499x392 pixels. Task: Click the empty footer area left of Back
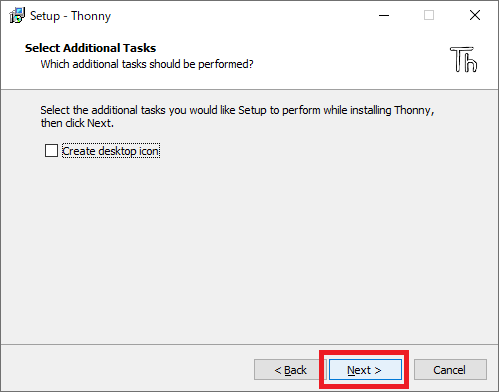[127, 369]
